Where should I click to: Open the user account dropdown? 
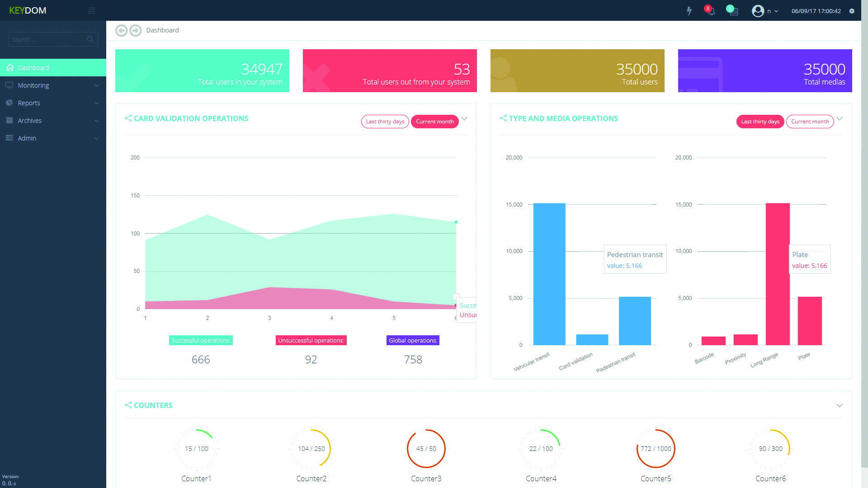[765, 11]
